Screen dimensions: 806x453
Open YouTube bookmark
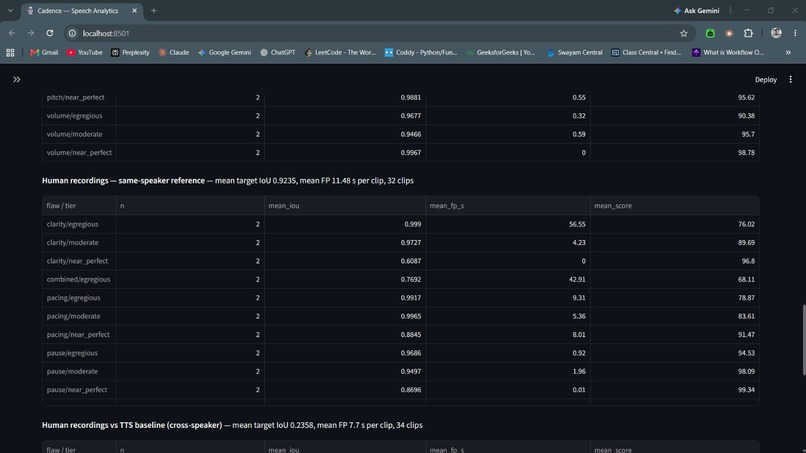point(84,52)
